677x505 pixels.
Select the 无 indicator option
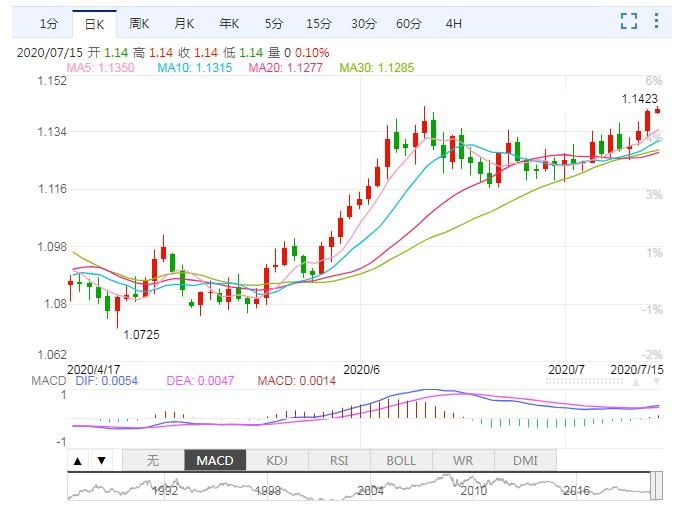153,461
